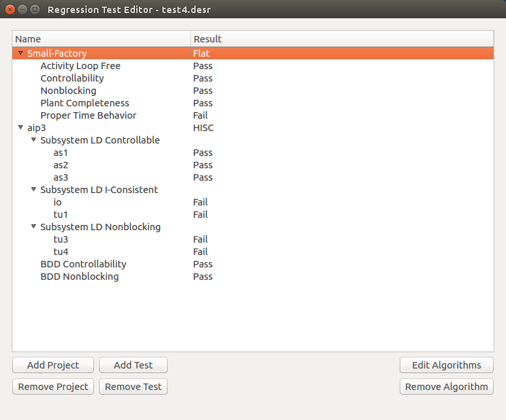Open Edit Algorithms
This screenshot has height=420, width=506.
tap(446, 365)
